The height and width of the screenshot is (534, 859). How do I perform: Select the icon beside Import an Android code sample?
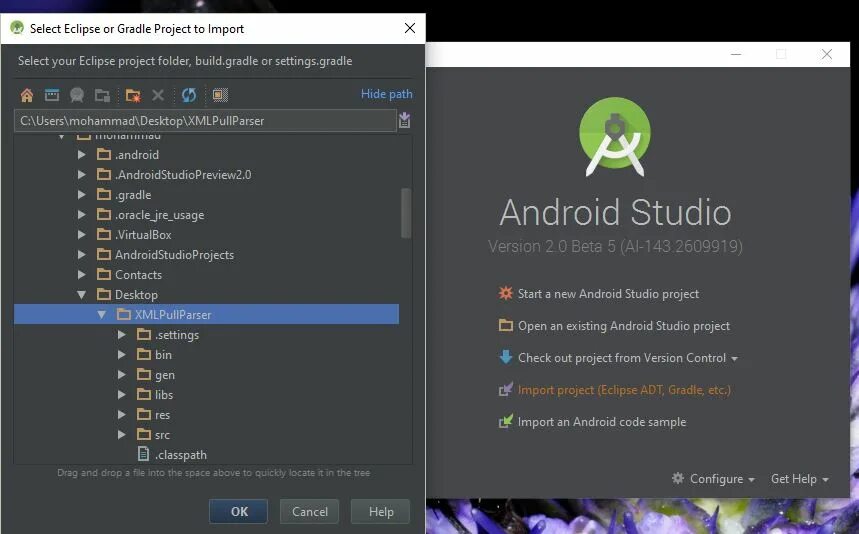[505, 421]
